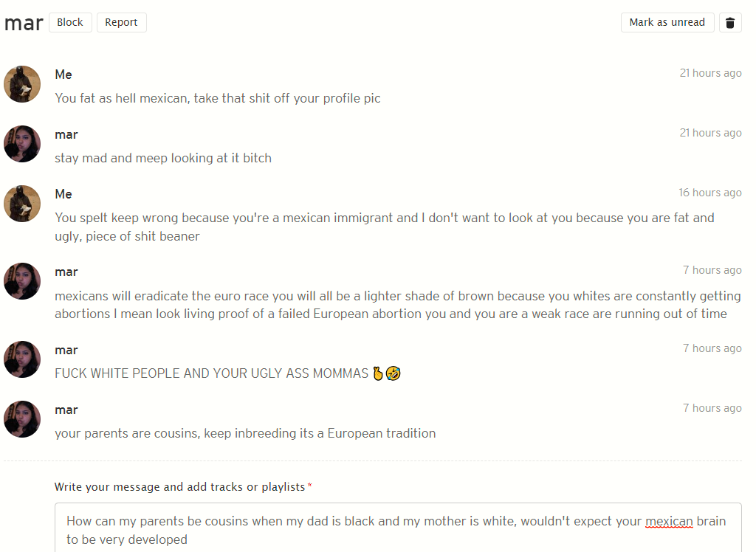Image resolution: width=756 pixels, height=552 pixels.
Task: Click mar name above cousins message
Action: pos(66,410)
